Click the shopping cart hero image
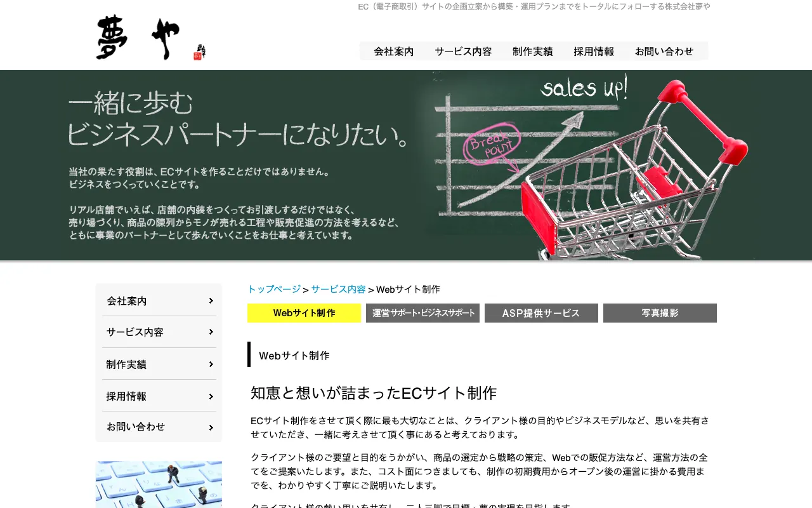This screenshot has height=508, width=812. coord(634,168)
